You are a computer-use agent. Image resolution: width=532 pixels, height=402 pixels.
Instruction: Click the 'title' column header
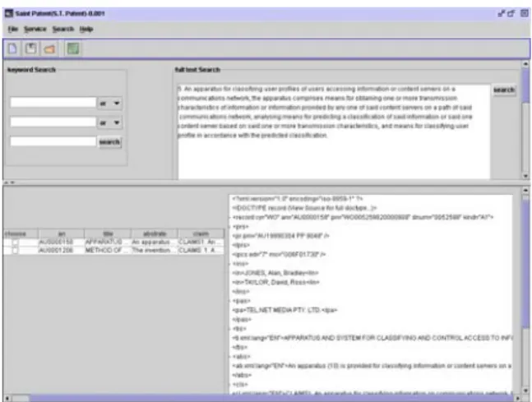pos(108,233)
